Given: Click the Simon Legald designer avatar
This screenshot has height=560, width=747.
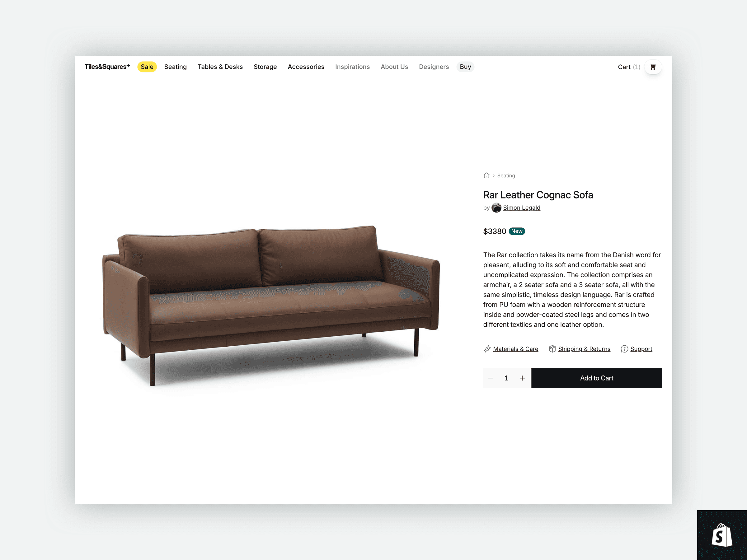Looking at the screenshot, I should tap(496, 208).
